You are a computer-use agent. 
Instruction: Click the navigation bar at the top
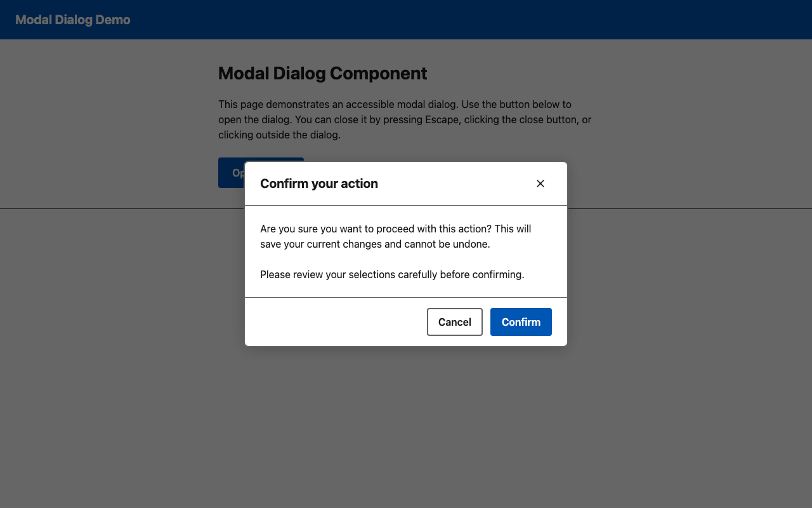point(406,20)
